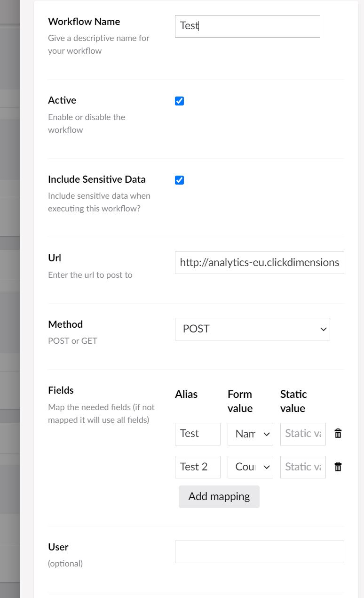Select the Alias field containing Test 2
This screenshot has width=364, height=598.
tap(198, 467)
